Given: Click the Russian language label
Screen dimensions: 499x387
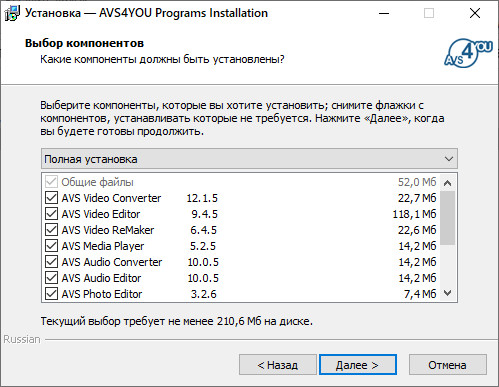Looking at the screenshot, I should tap(22, 339).
